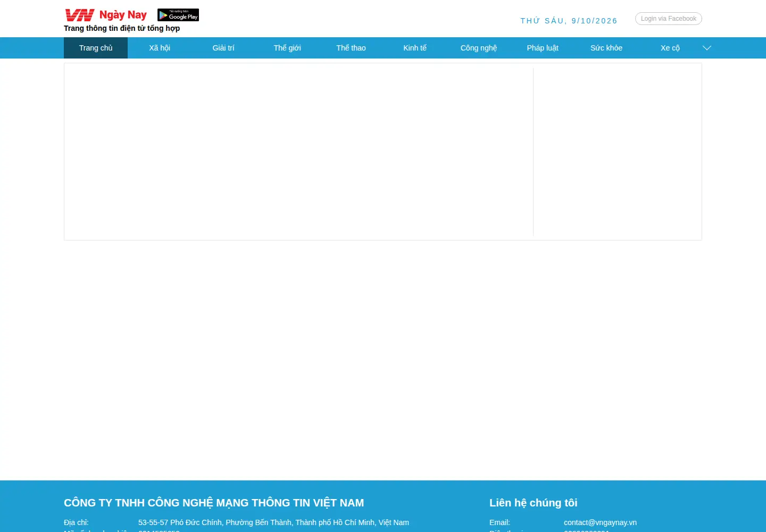Open the Trang chủ tab
This screenshot has height=532, width=766.
point(96,48)
